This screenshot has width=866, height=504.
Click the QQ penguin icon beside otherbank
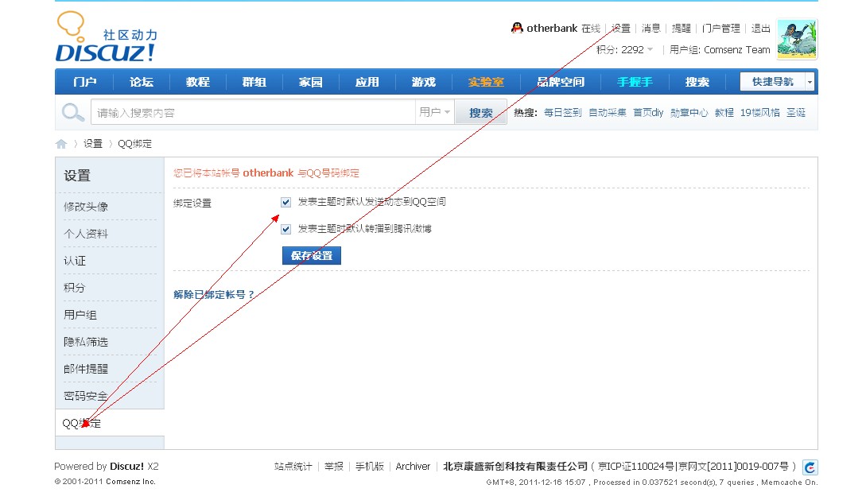point(517,29)
